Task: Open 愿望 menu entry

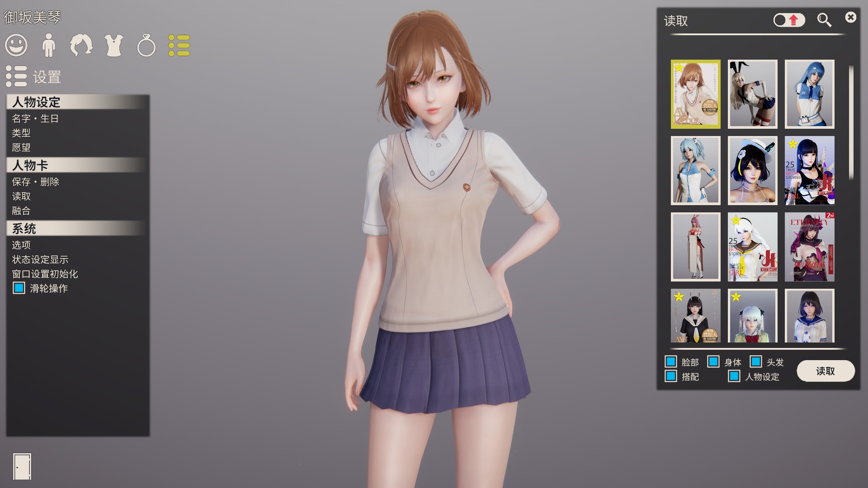Action: [21, 147]
